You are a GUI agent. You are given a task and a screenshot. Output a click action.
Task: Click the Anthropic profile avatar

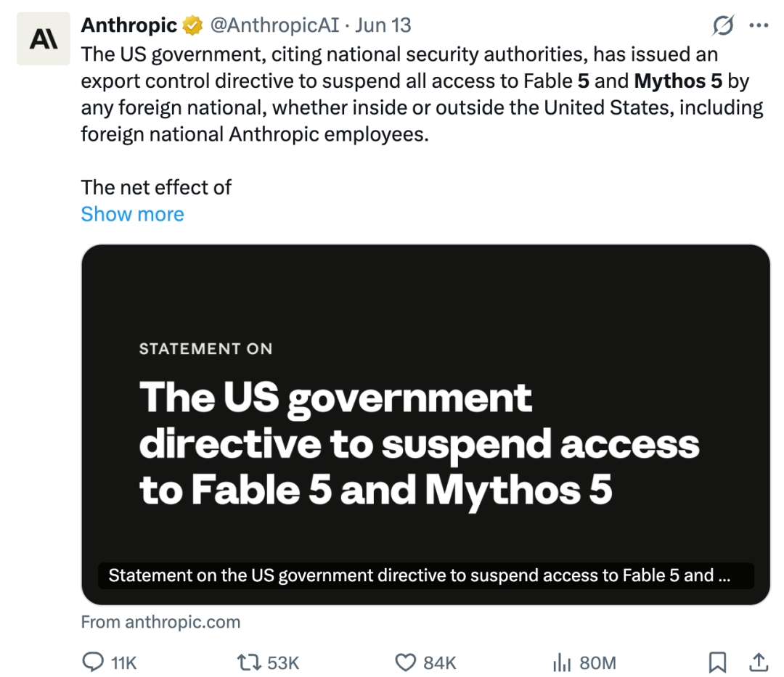(x=44, y=38)
